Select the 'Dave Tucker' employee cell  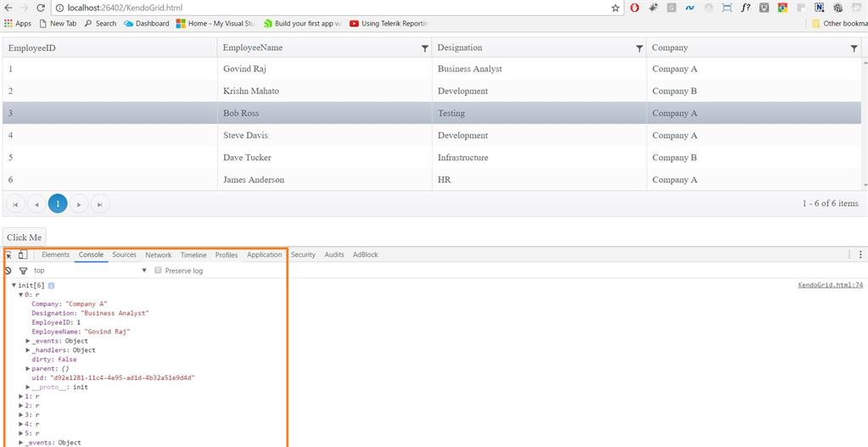click(x=324, y=158)
